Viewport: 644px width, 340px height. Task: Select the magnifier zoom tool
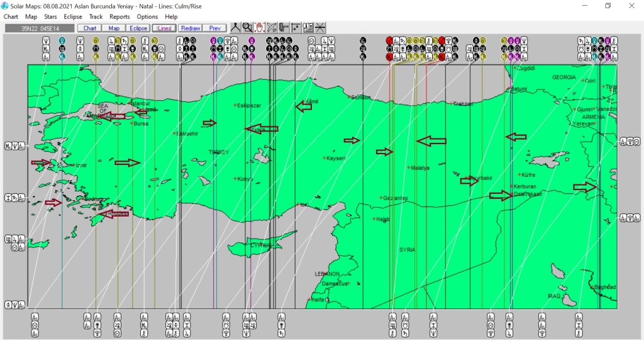(247, 28)
